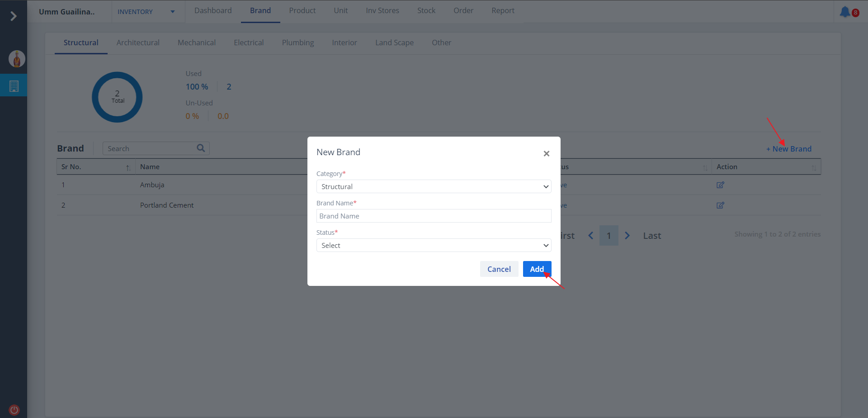Screen dimensions: 868x418
Task: Open the Status select dropdown
Action: [434, 245]
